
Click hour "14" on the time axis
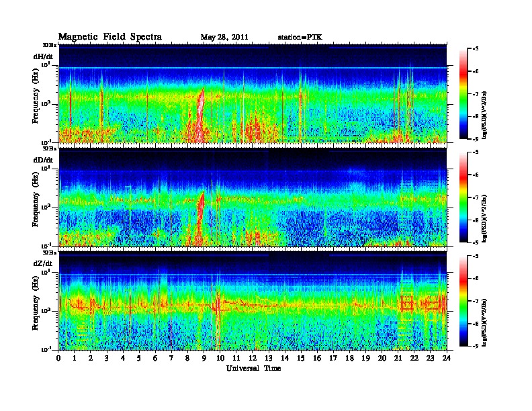(285, 359)
